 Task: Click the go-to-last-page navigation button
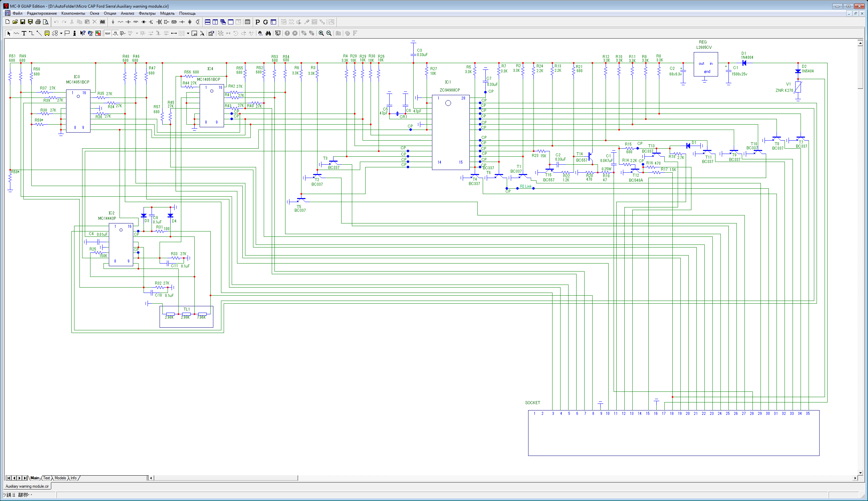(25, 478)
